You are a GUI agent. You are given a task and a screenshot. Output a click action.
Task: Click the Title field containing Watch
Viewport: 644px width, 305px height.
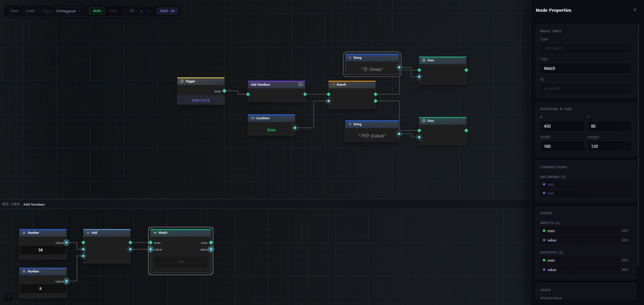click(x=586, y=69)
